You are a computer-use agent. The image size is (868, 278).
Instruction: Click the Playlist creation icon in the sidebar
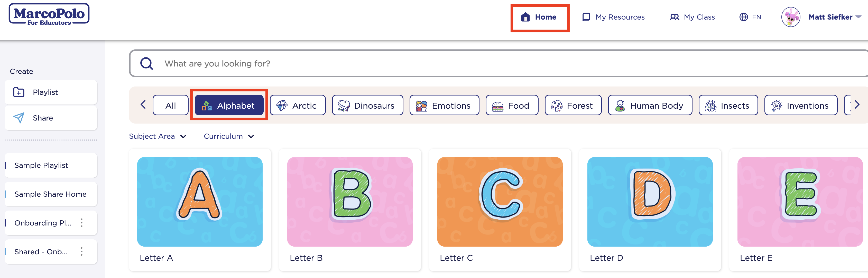(x=19, y=92)
